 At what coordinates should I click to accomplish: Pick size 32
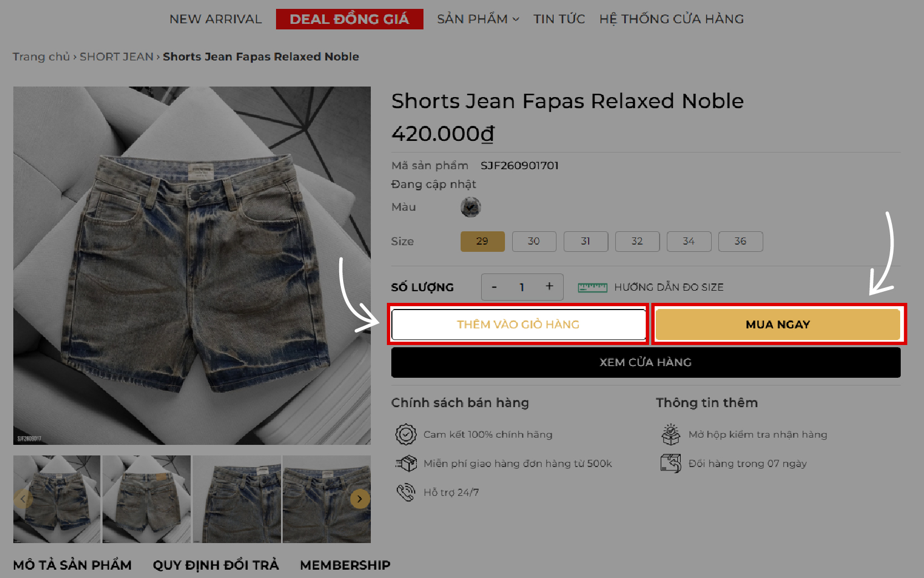click(637, 241)
